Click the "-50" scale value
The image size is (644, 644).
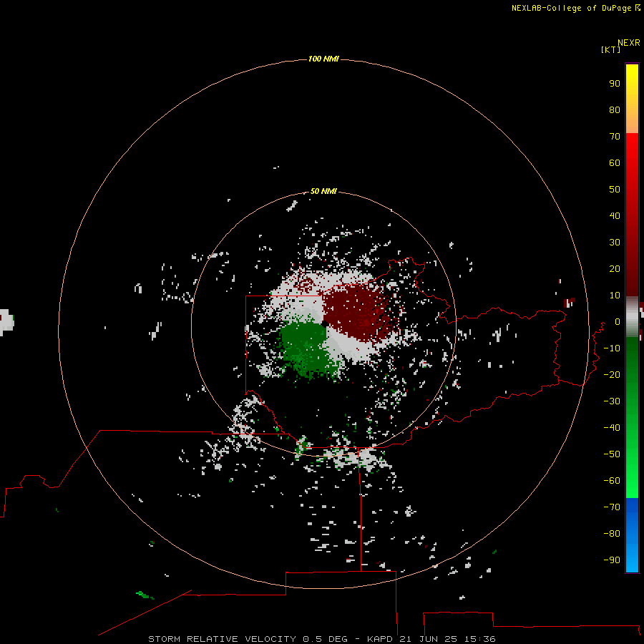point(612,454)
